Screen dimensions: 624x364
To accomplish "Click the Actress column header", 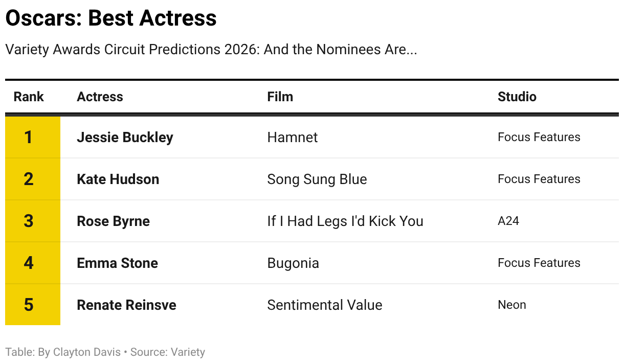I will 100,97.
